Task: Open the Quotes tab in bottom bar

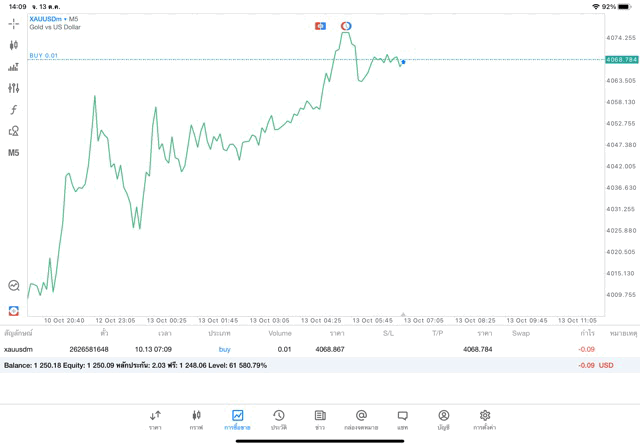Action: tap(155, 420)
